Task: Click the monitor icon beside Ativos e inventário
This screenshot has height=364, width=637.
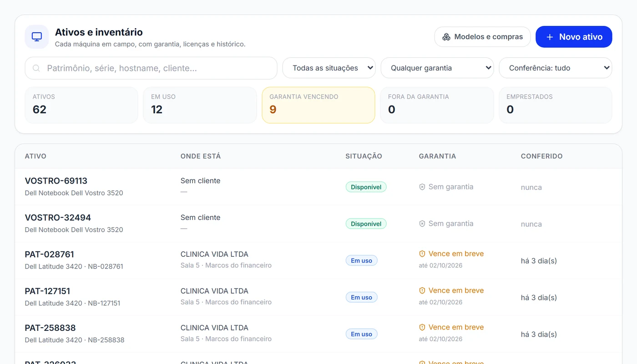Action: (x=37, y=37)
